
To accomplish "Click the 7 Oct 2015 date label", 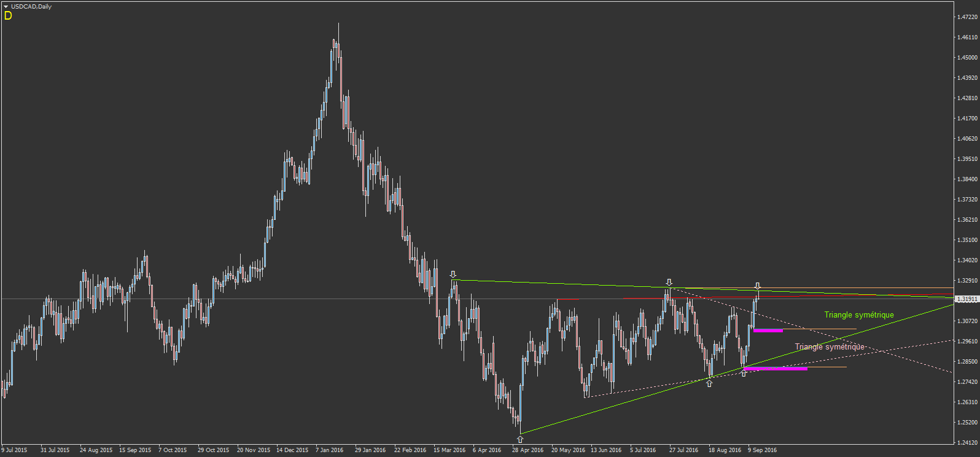I will click(173, 450).
